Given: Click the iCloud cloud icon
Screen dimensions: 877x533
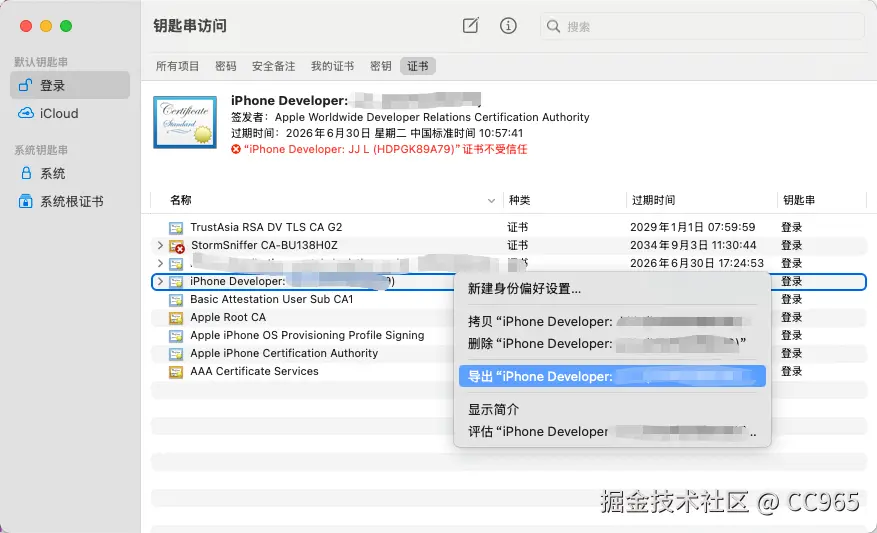Looking at the screenshot, I should pyautogui.click(x=26, y=114).
